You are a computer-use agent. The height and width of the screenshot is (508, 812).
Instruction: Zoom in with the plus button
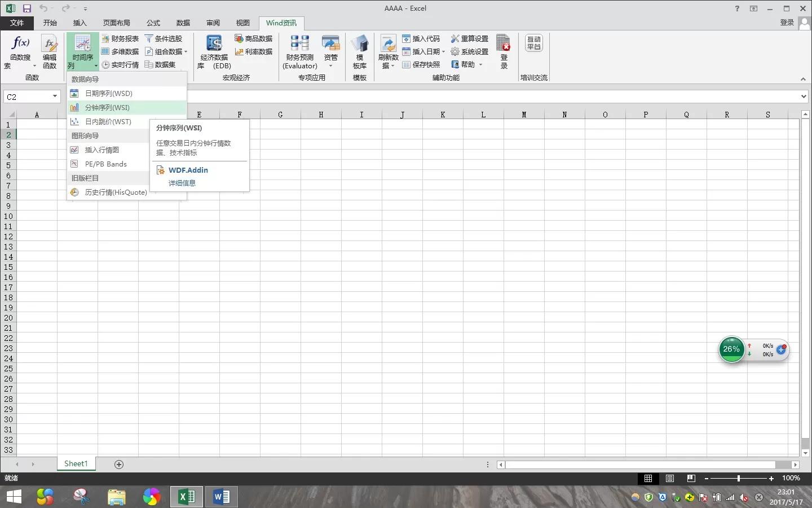tap(771, 478)
